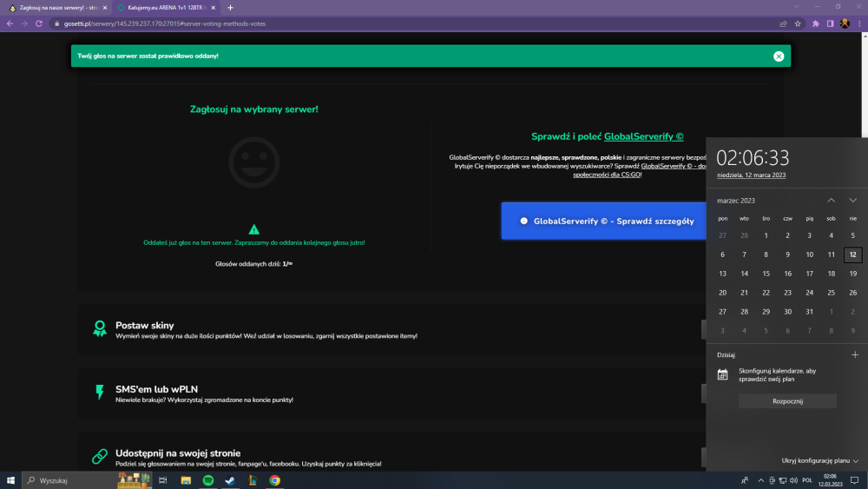
Task: Select March 24 in the calendar
Action: click(809, 293)
